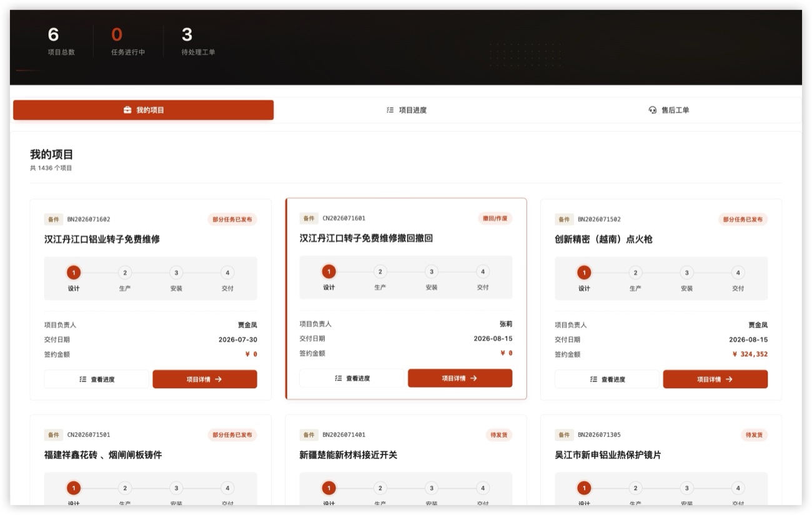Select step 2 生产 in BN2026071602 card
The width and height of the screenshot is (812, 515).
[125, 272]
